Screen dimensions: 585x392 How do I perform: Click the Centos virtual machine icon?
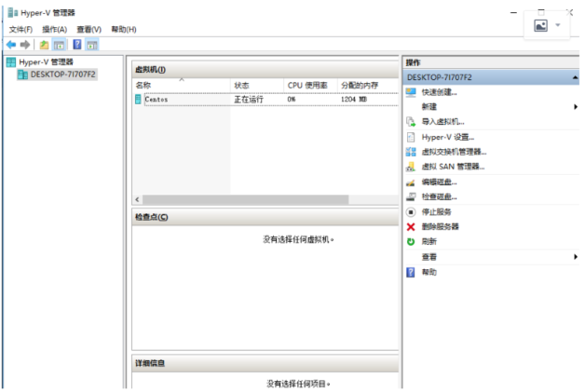pyautogui.click(x=138, y=100)
